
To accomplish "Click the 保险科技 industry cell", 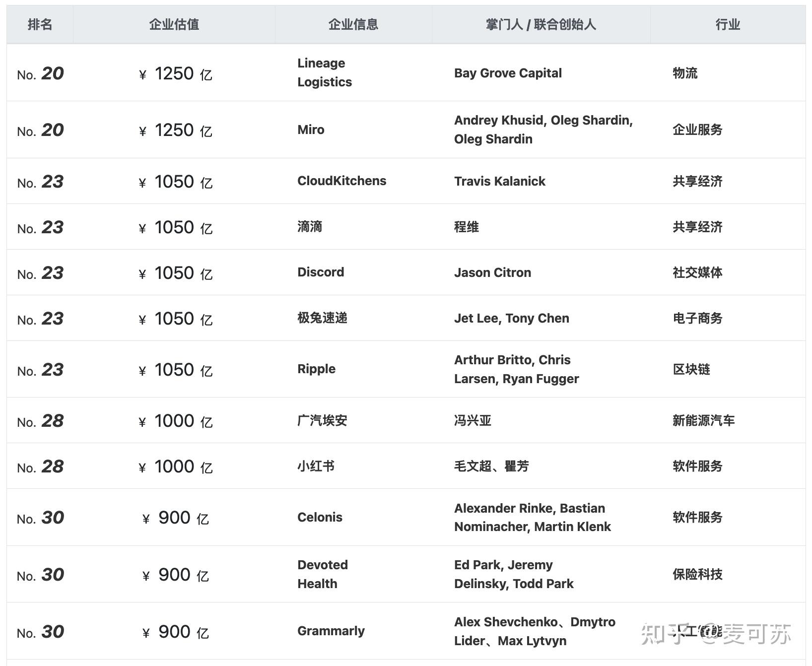I will click(x=697, y=574).
